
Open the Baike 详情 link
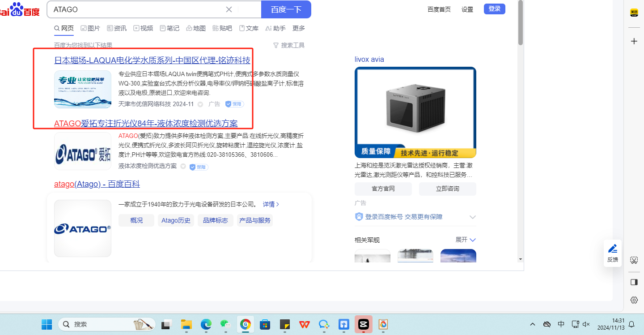271,204
